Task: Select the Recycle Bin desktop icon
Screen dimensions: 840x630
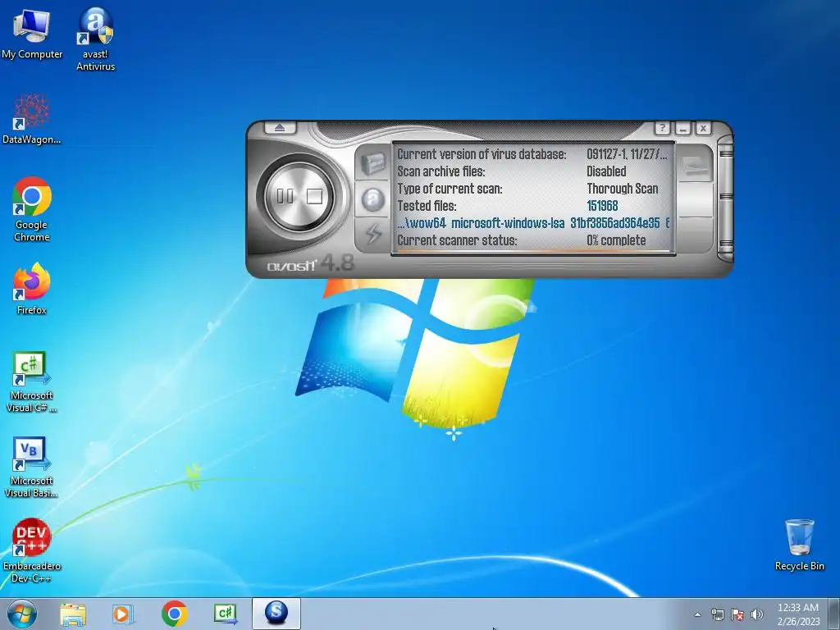Action: click(799, 546)
